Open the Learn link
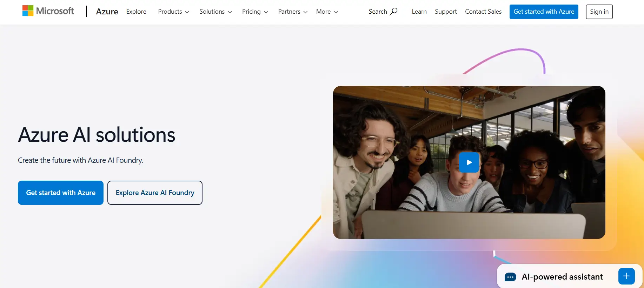The image size is (644, 288). click(x=419, y=12)
